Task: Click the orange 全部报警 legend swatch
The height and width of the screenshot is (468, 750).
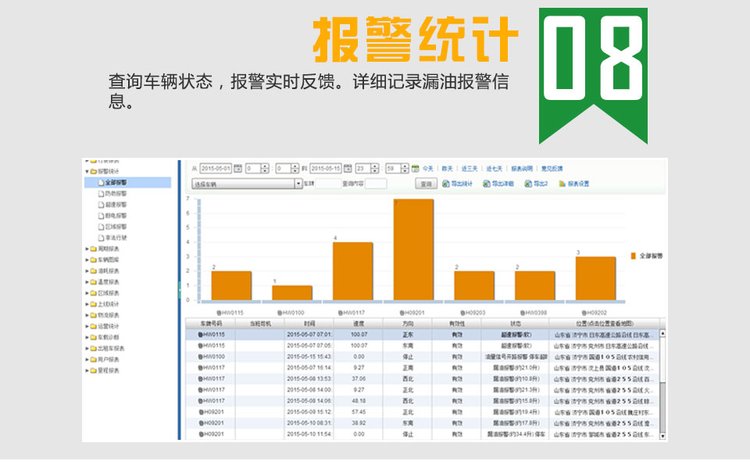Action: coord(633,256)
